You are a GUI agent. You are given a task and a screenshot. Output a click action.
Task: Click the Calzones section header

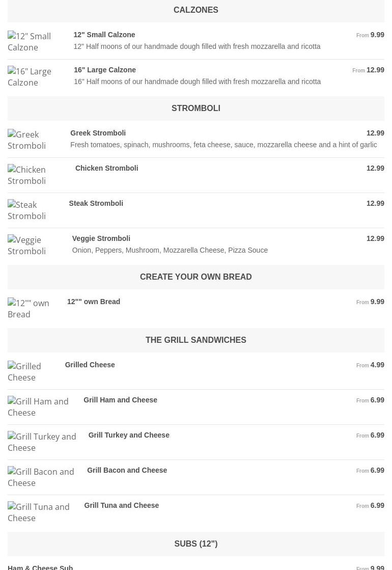195,10
